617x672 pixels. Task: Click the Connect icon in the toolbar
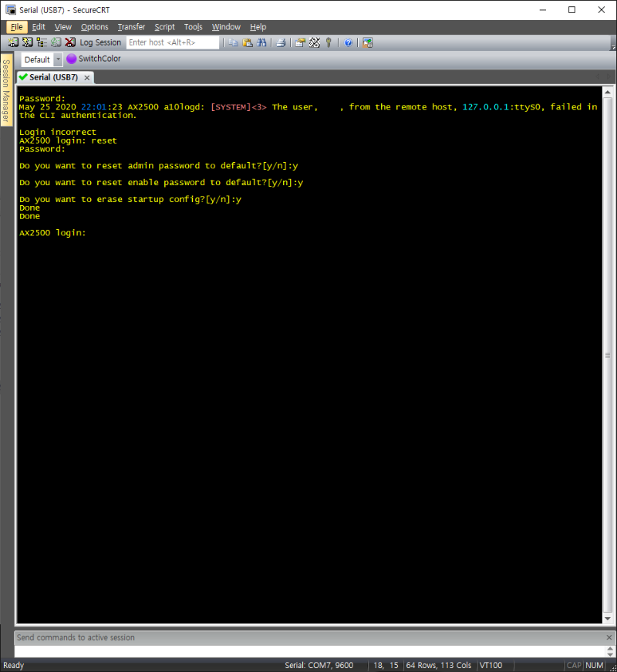click(x=13, y=42)
